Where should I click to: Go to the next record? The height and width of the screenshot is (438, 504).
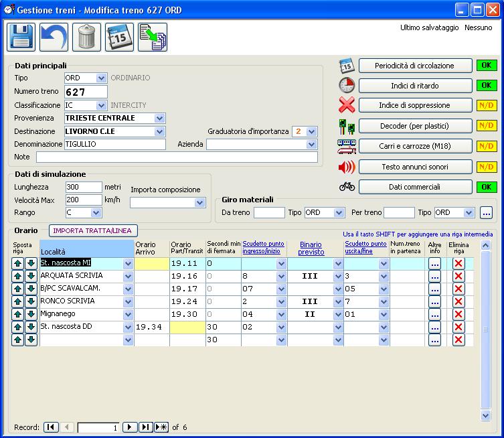pos(131,427)
